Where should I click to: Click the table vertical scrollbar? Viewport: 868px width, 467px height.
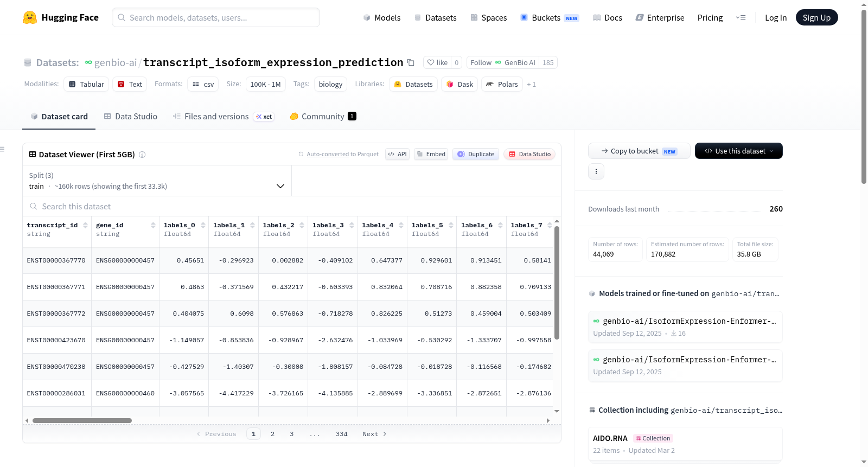click(x=557, y=282)
